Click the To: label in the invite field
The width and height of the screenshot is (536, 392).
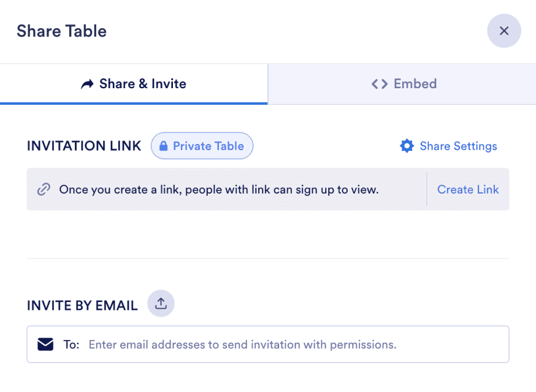click(72, 344)
